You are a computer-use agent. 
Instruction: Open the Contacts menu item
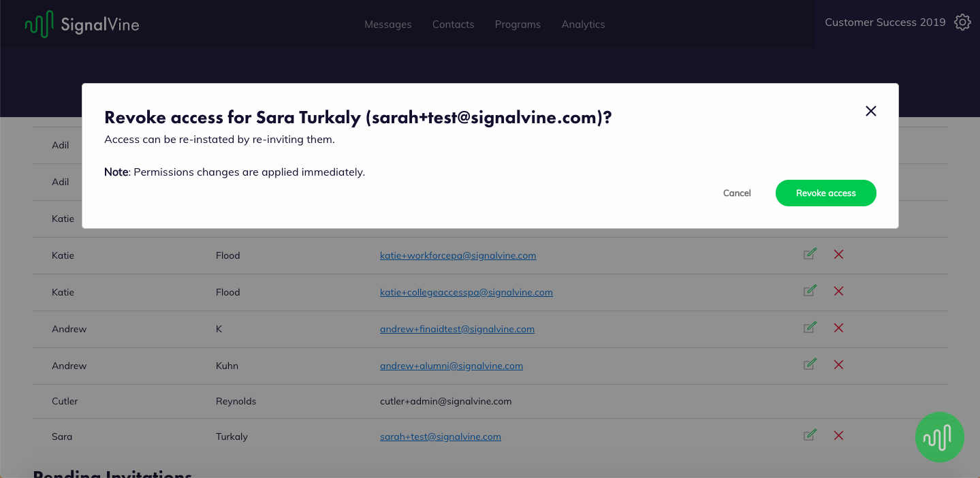(453, 25)
